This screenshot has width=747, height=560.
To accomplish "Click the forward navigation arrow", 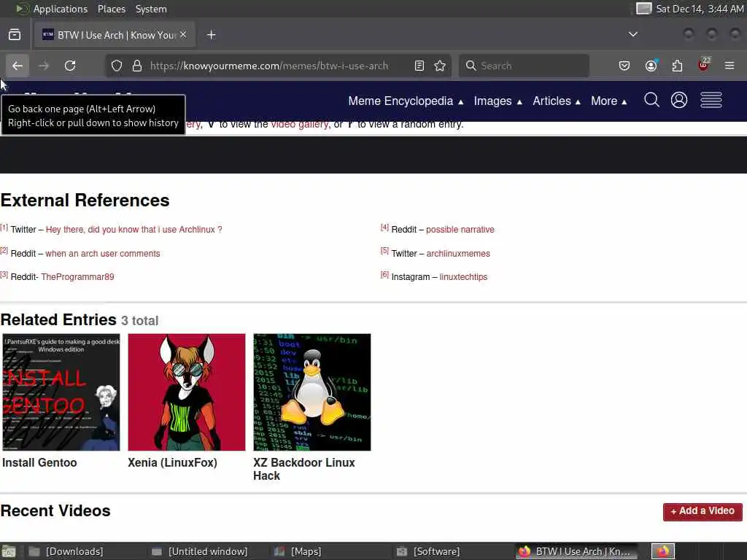I will [x=44, y=66].
